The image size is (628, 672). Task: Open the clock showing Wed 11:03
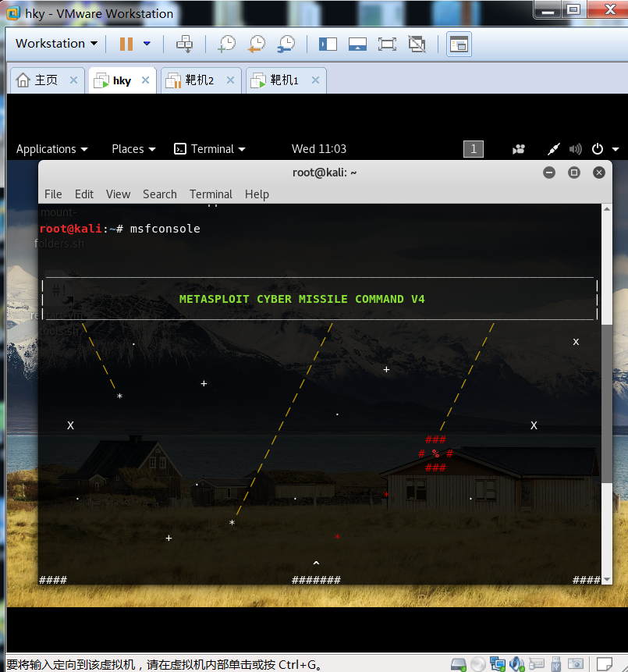click(319, 149)
